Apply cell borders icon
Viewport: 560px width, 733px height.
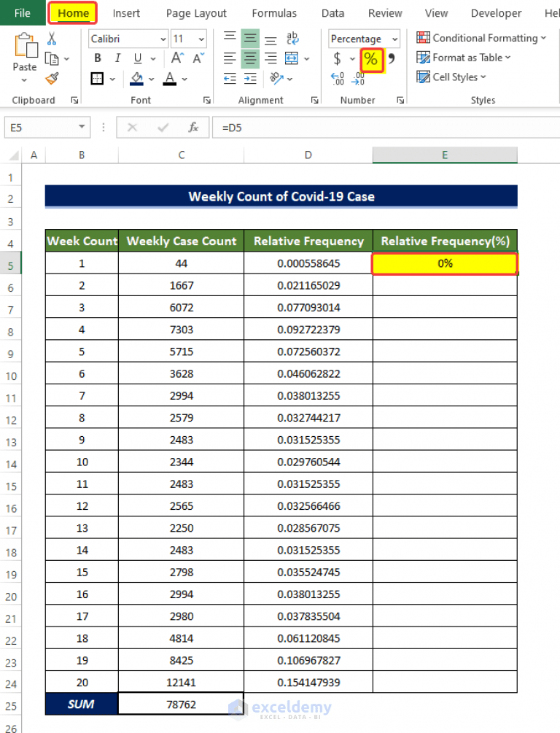coord(97,79)
